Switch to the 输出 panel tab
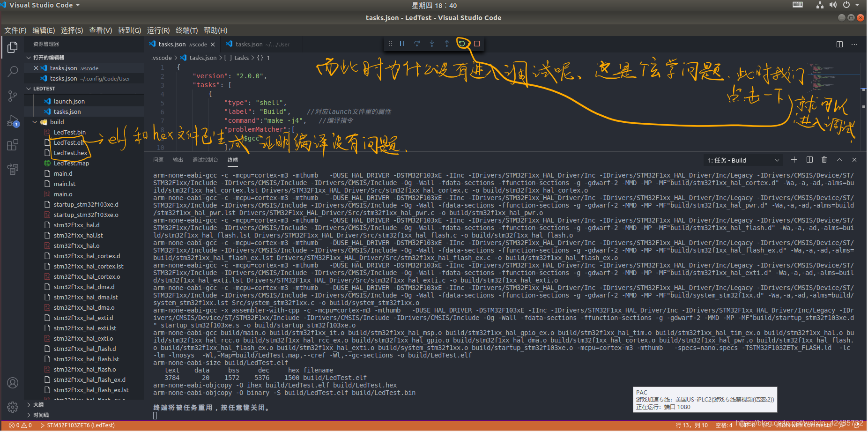Viewport: 868px width, 432px height. coord(178,160)
